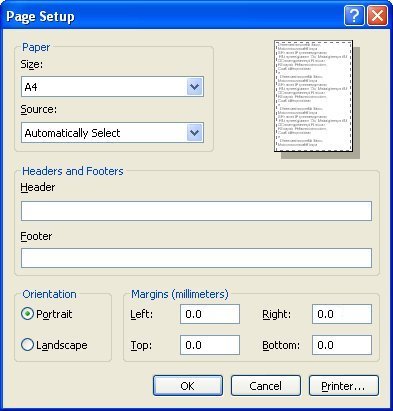Click the Footer text field

pyautogui.click(x=196, y=258)
